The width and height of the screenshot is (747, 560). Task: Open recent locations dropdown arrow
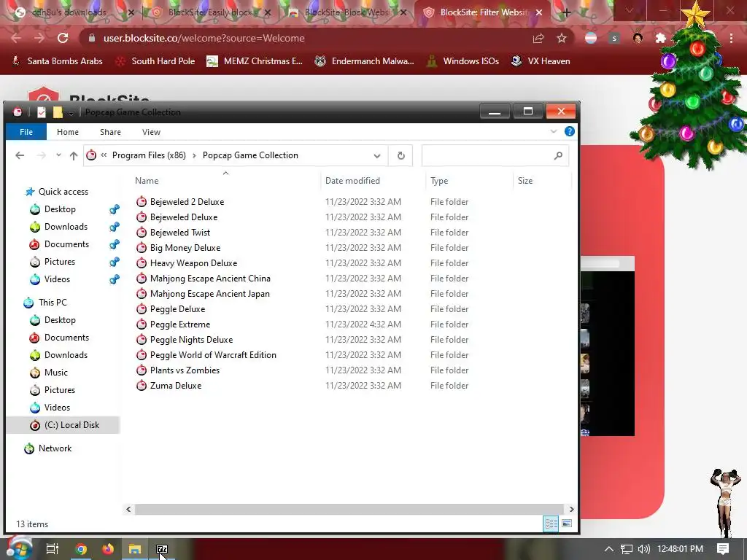click(58, 155)
